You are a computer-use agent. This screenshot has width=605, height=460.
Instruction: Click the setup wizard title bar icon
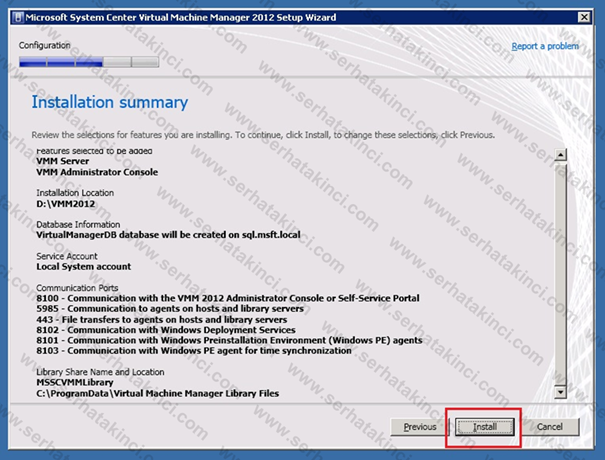[17, 17]
